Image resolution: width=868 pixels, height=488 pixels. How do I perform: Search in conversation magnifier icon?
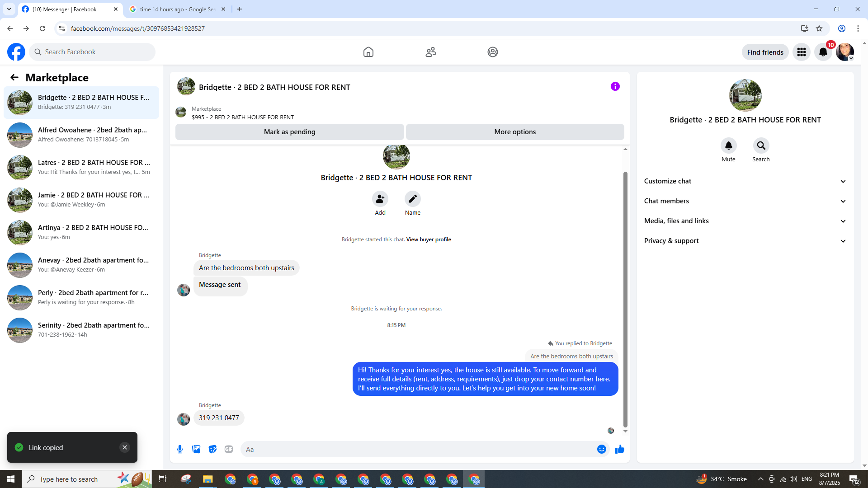pyautogui.click(x=761, y=145)
